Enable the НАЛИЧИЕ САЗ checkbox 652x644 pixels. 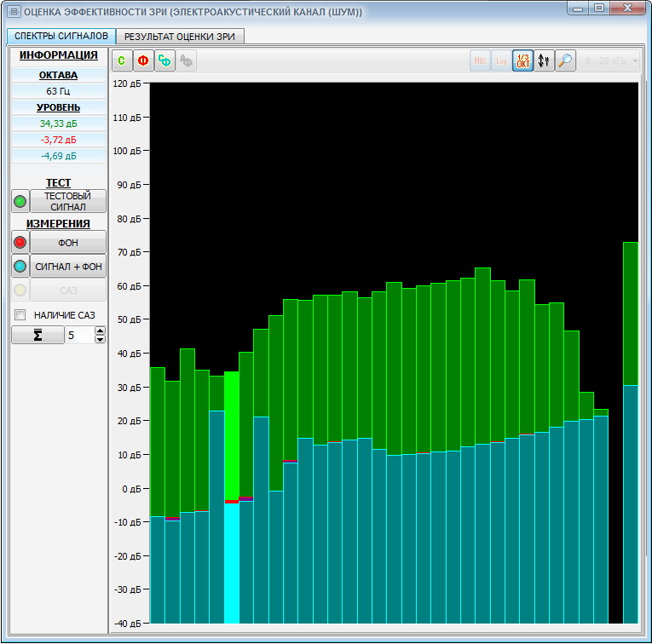pos(20,315)
